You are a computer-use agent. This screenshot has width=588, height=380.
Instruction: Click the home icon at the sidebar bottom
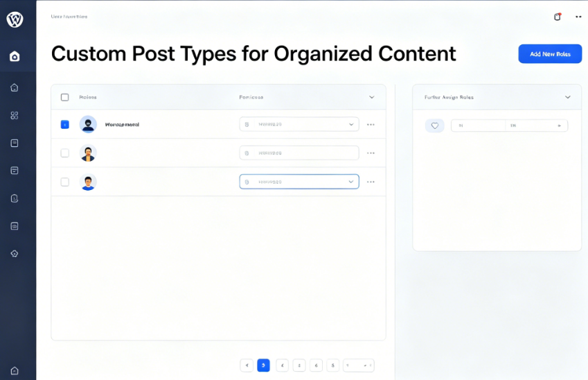(15, 370)
